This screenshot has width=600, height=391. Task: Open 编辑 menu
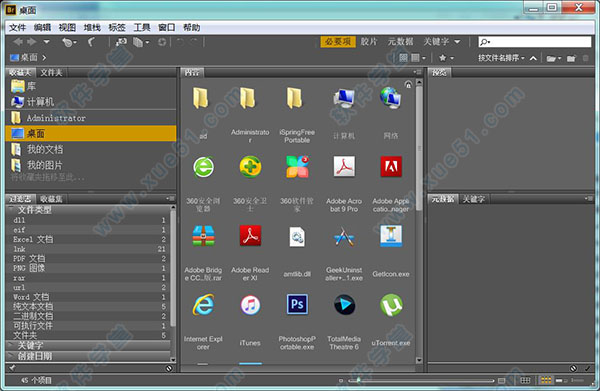42,28
